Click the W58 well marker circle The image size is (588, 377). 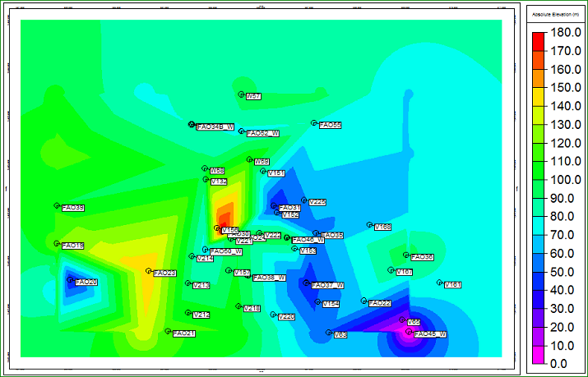click(x=205, y=168)
